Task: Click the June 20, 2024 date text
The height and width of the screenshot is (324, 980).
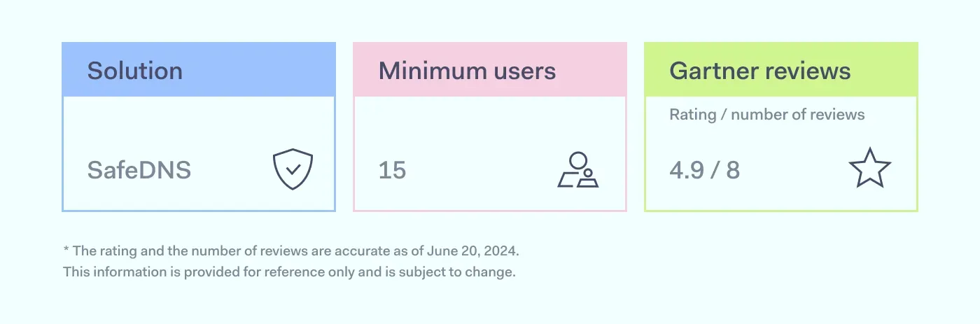Action: tap(472, 251)
